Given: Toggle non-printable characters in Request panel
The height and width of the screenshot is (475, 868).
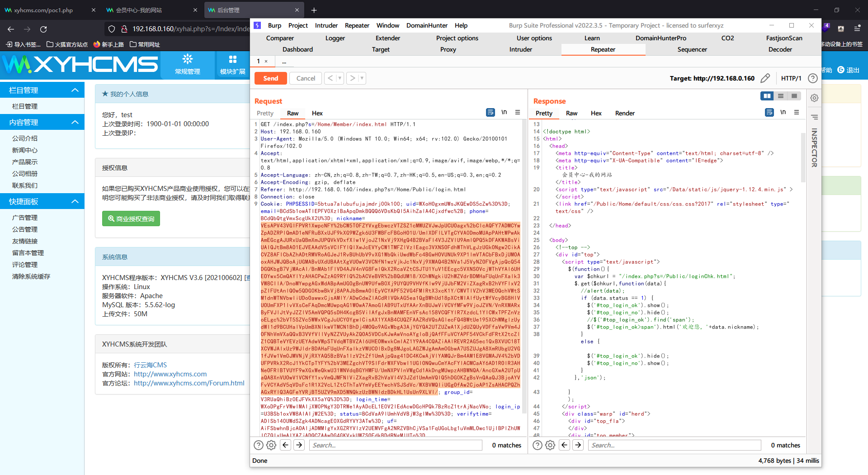Looking at the screenshot, I should [x=504, y=112].
